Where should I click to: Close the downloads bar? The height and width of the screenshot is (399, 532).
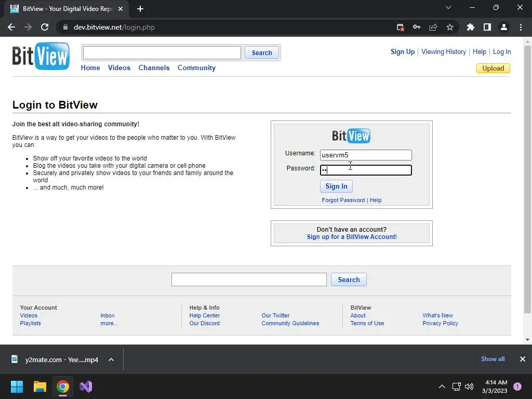[523, 359]
